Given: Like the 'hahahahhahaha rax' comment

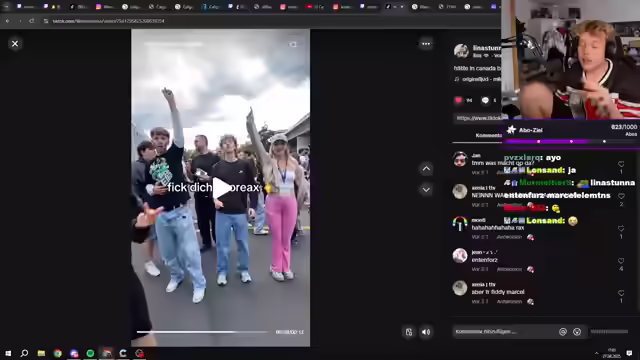Looking at the screenshot, I should (621, 229).
